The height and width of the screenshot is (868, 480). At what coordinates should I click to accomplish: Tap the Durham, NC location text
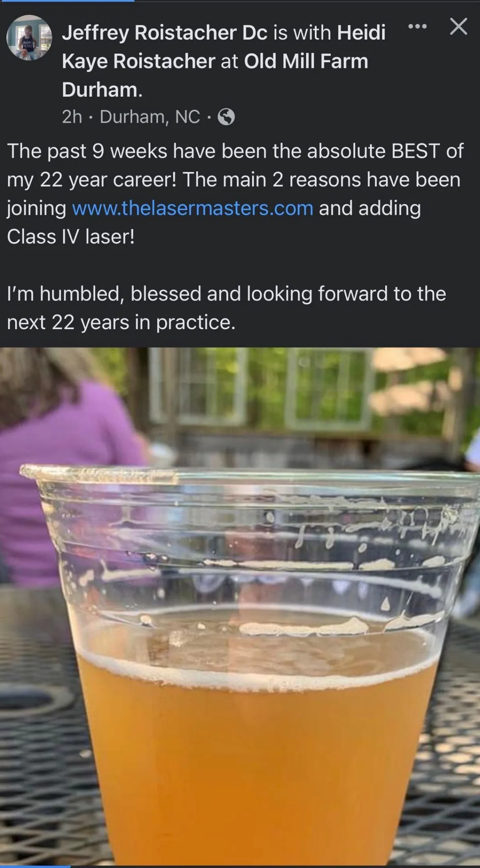point(150,117)
